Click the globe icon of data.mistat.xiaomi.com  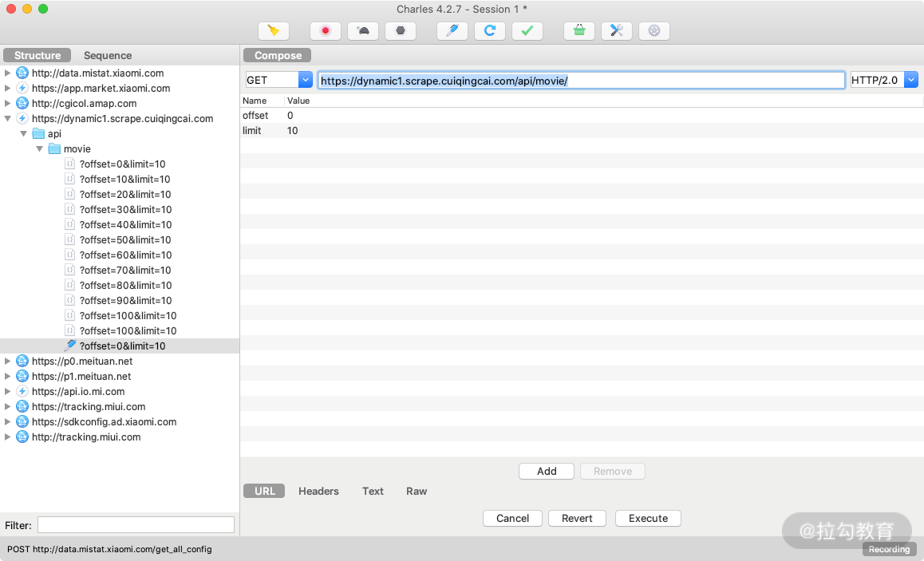[22, 73]
